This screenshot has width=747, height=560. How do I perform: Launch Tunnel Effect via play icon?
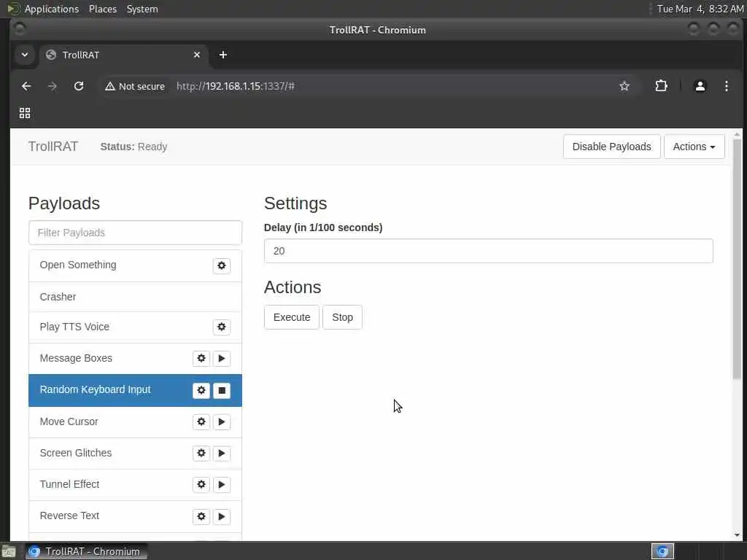tap(222, 485)
